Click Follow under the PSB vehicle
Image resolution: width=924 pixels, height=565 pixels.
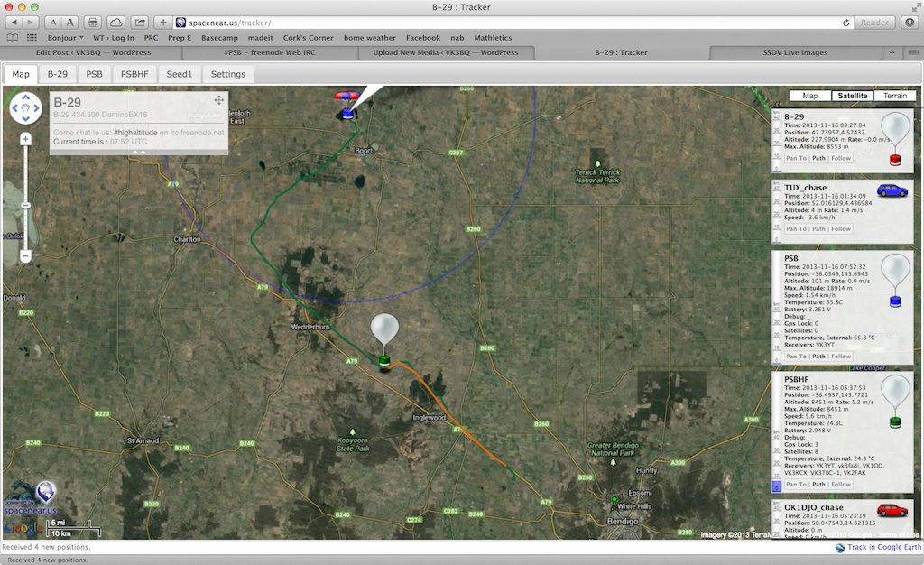tap(841, 357)
